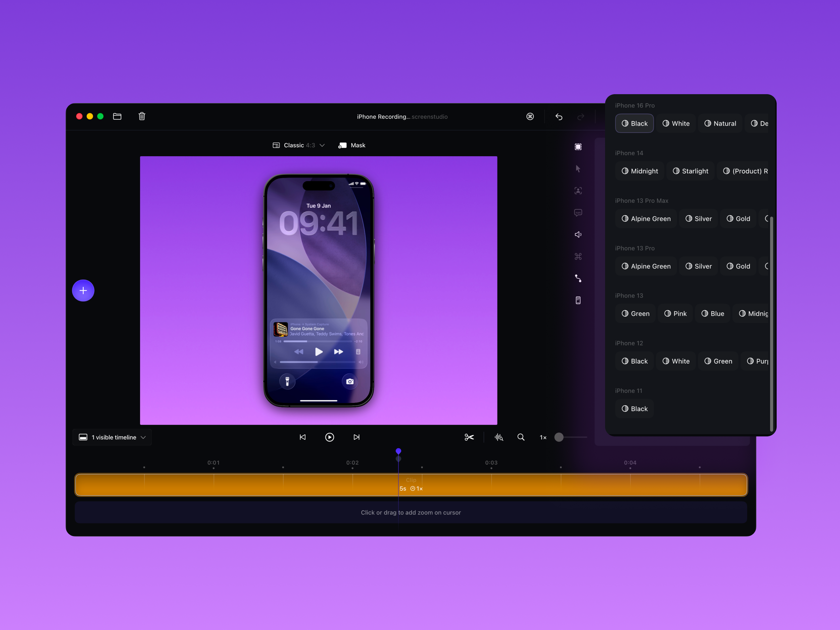Image resolution: width=840 pixels, height=630 pixels.
Task: Select the scissors cut tool
Action: [469, 437]
